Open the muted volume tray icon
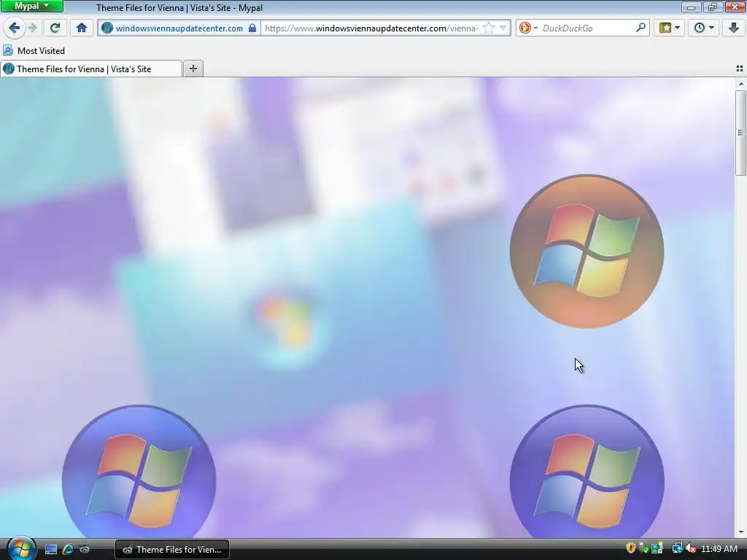This screenshot has height=560, width=747. (x=691, y=548)
